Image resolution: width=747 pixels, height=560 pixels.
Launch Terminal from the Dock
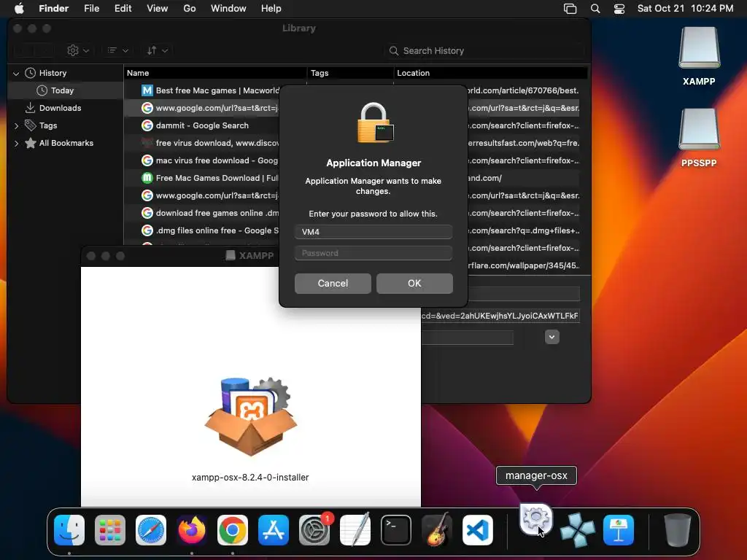tap(396, 530)
